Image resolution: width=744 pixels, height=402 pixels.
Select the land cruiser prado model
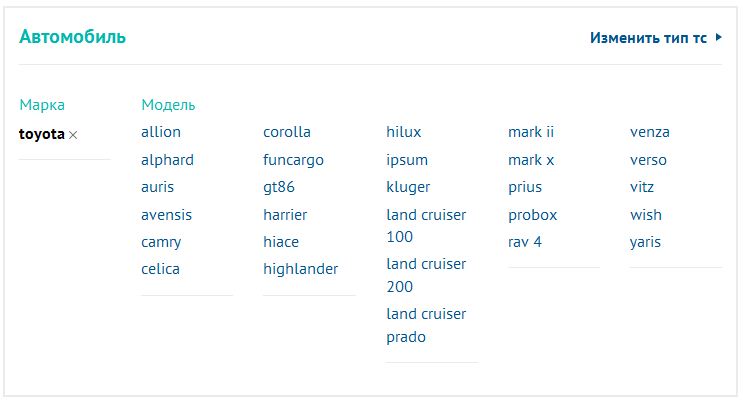tap(426, 325)
